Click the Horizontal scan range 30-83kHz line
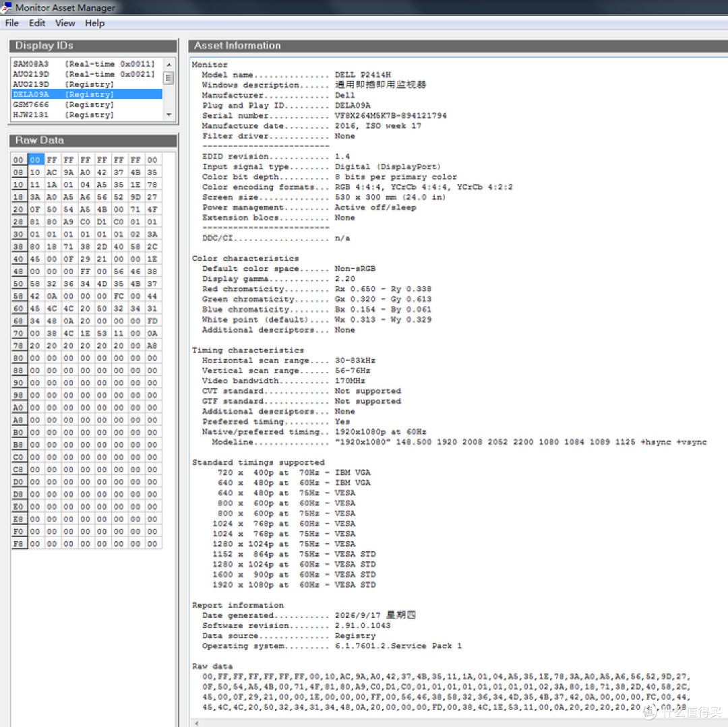This screenshot has height=727, width=728. 289,360
